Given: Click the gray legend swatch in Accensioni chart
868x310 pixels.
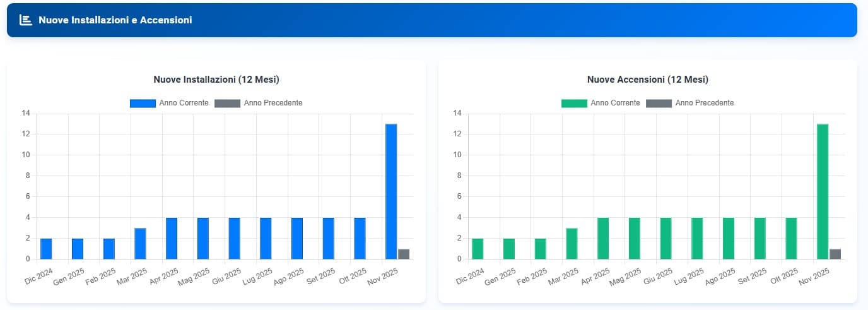Looking at the screenshot, I should pos(659,103).
